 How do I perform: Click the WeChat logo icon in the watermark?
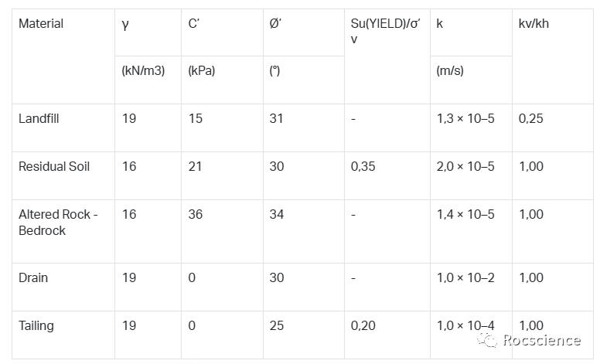[486, 340]
